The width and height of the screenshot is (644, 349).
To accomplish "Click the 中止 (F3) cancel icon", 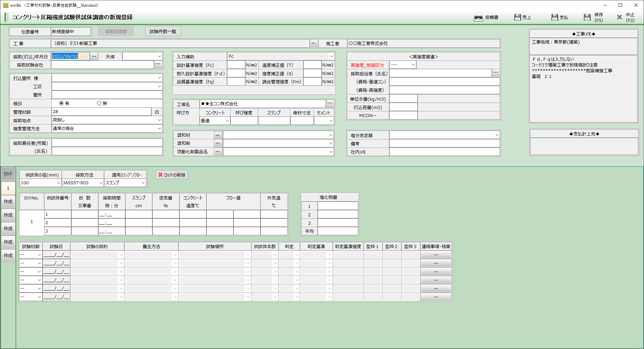I will click(x=619, y=17).
